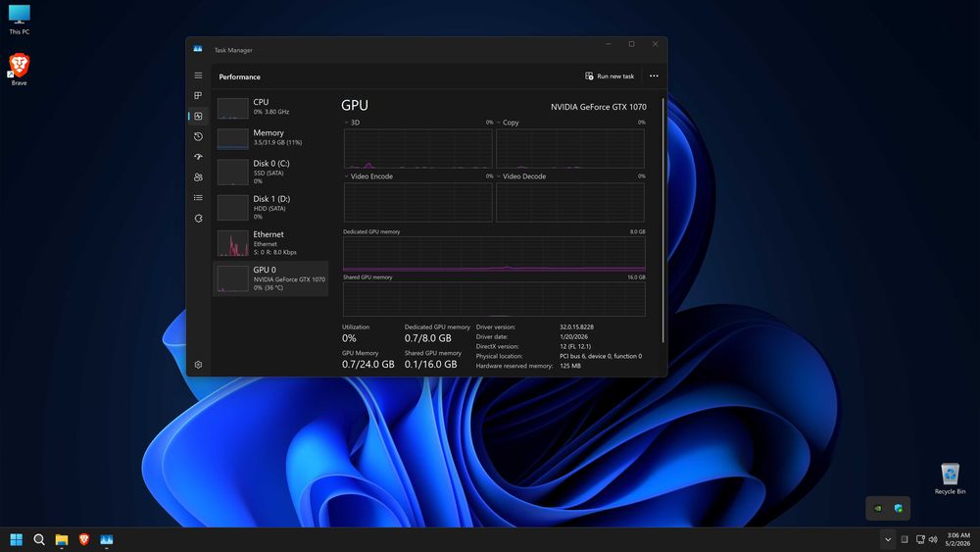Open the Users page icon in sidebar
This screenshot has height=552, width=980.
pyautogui.click(x=198, y=177)
